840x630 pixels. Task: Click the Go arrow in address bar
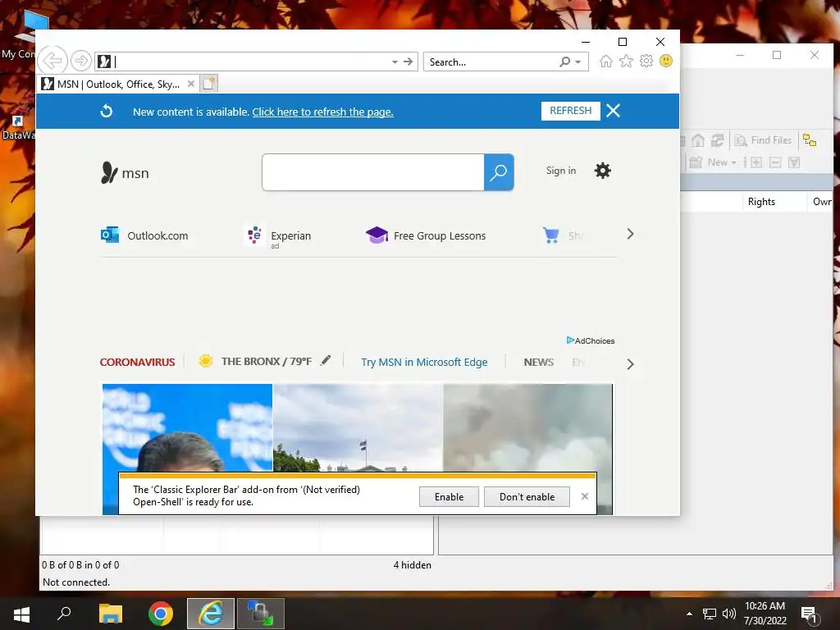tap(409, 62)
